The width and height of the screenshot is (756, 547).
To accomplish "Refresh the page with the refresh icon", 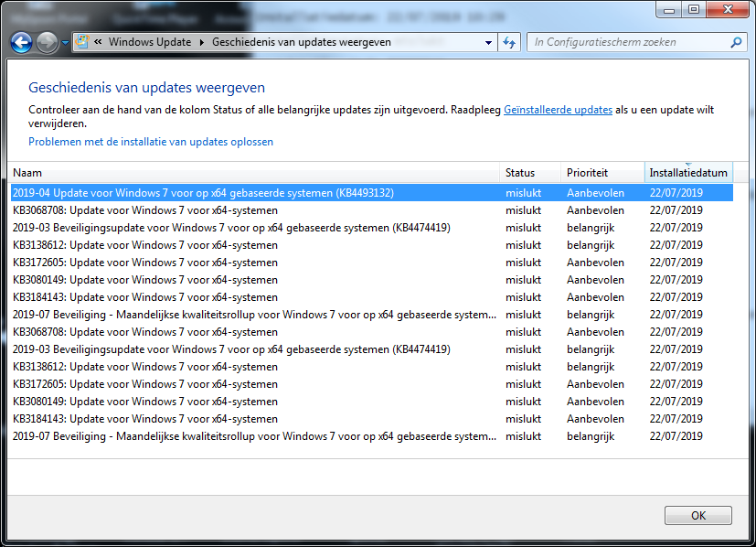I will coord(509,42).
